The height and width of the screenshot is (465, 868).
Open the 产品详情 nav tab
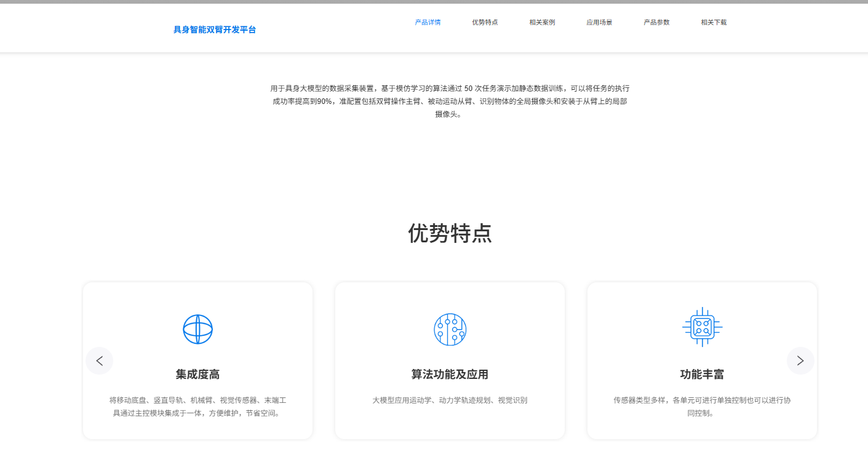(x=428, y=22)
